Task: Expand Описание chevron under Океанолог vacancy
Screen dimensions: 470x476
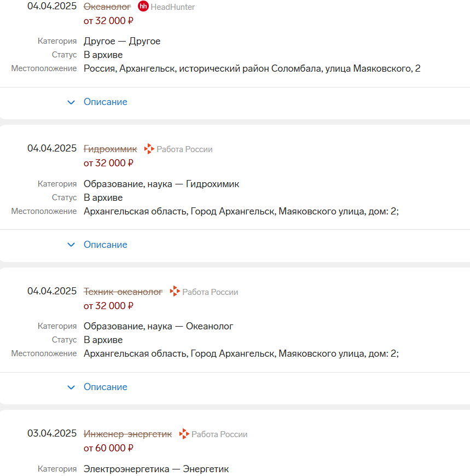Action: (x=71, y=102)
